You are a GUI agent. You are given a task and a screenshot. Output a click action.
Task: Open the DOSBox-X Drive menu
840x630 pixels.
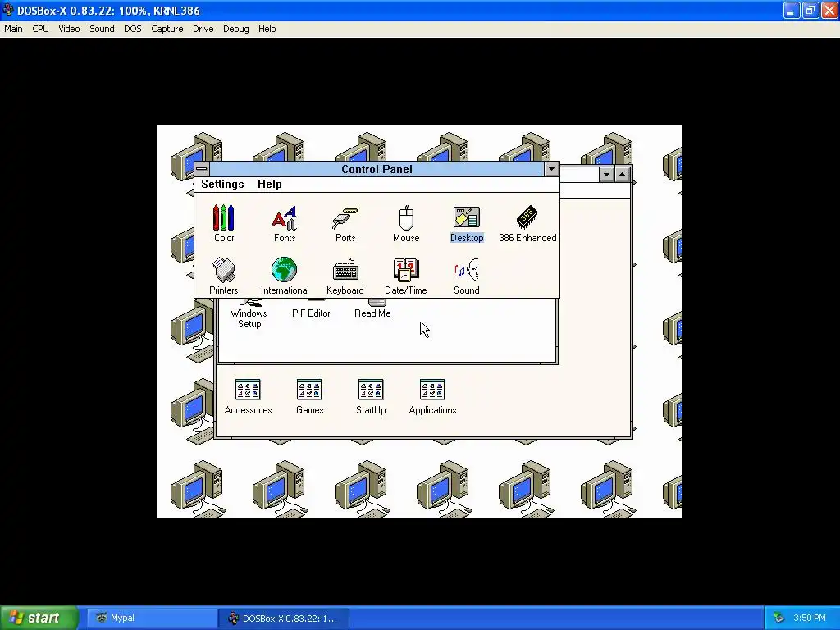[x=203, y=29]
